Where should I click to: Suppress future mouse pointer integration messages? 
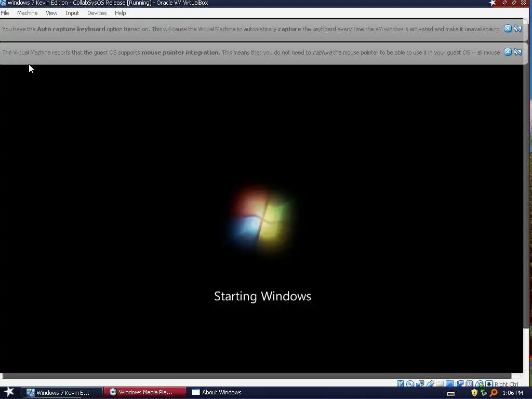click(518, 52)
